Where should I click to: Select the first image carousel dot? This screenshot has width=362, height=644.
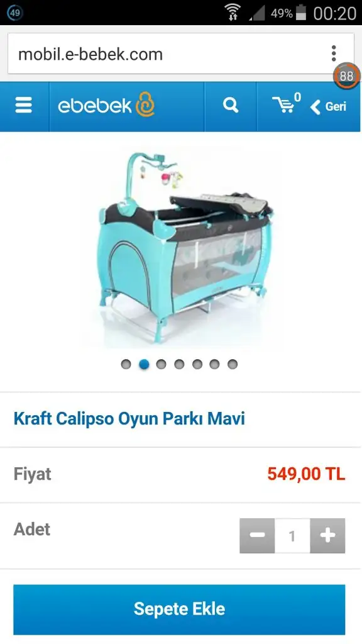(126, 364)
